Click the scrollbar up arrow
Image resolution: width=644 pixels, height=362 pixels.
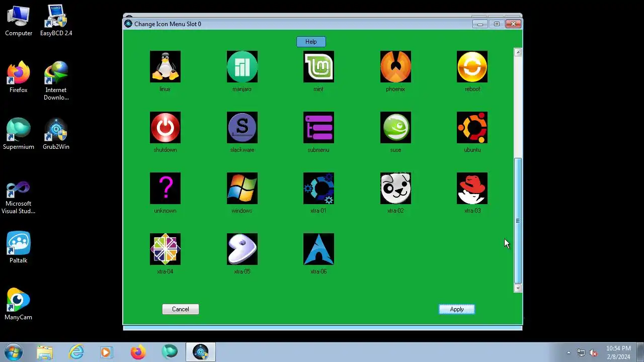[x=518, y=52]
